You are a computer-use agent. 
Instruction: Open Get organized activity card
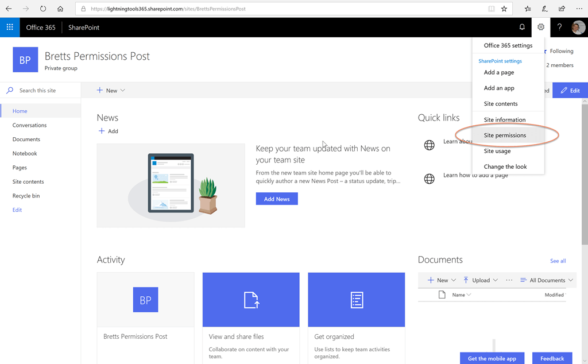coord(356,318)
